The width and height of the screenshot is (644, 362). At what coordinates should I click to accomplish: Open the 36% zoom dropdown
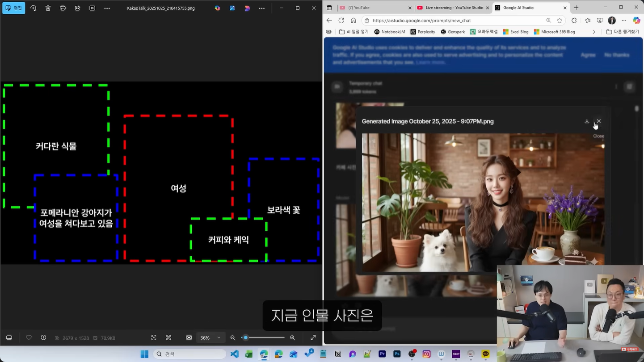210,338
